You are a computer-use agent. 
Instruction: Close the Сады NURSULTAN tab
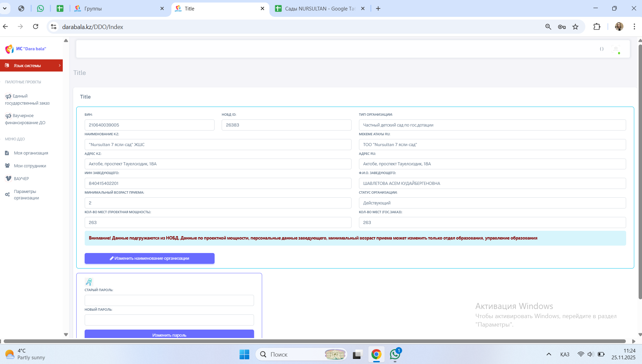[363, 8]
